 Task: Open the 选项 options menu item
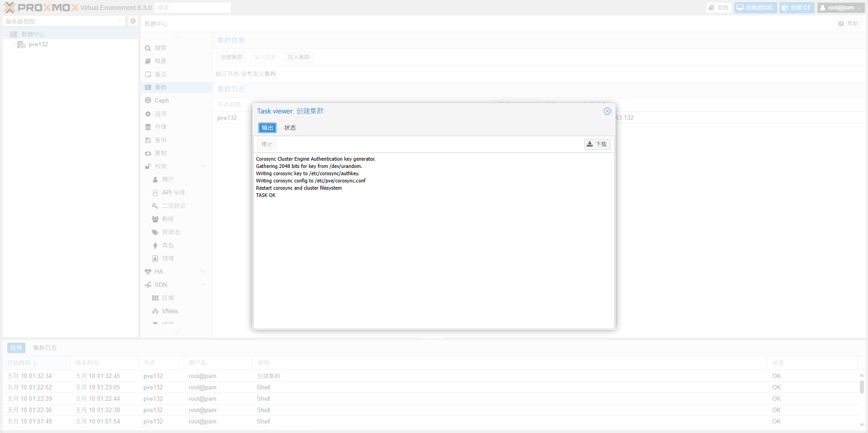coord(176,113)
